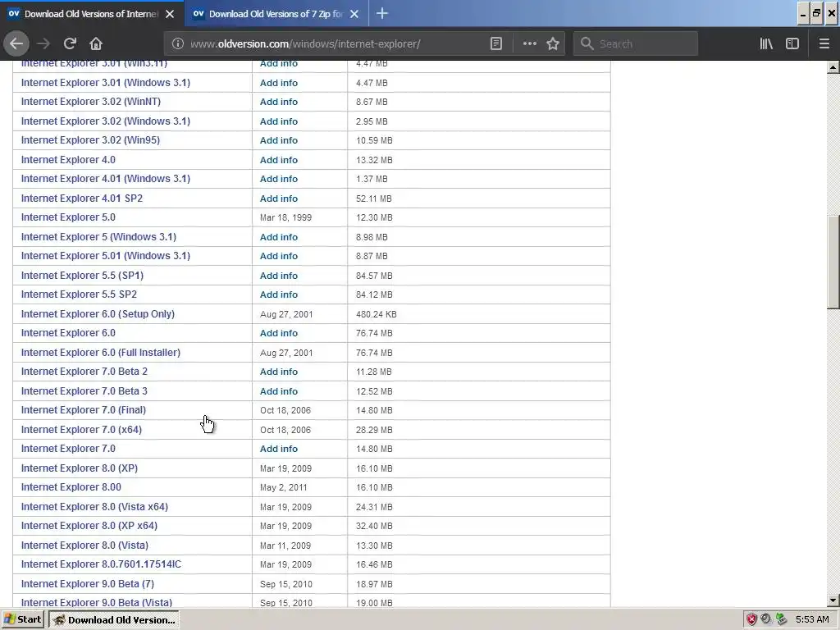Open the Firefox hamburger menu
Screen dimensions: 840x630
coord(824,43)
